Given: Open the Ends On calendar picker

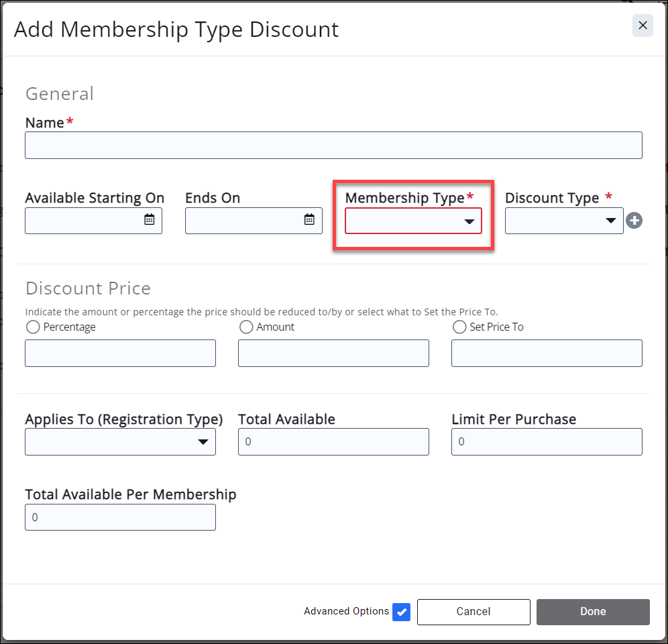Looking at the screenshot, I should 309,220.
